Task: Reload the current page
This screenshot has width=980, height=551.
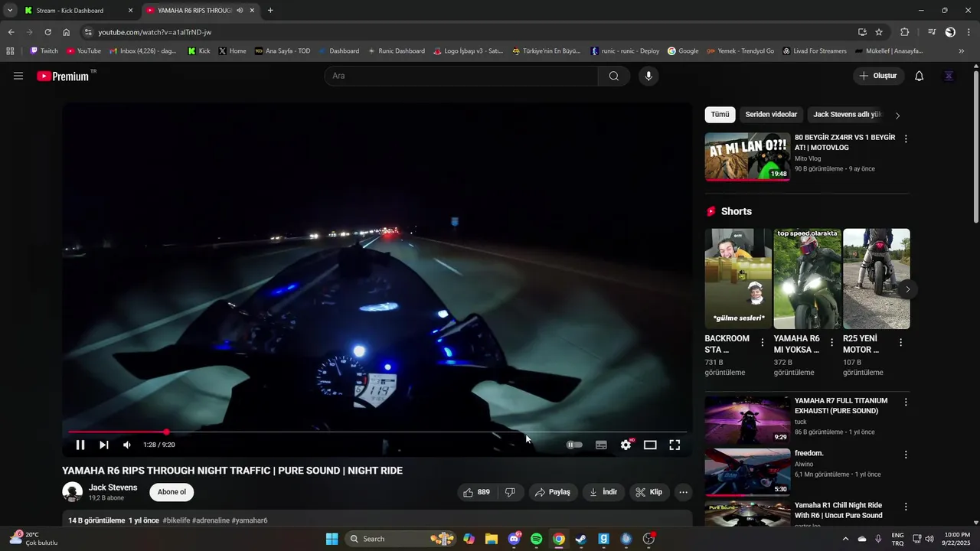Action: pyautogui.click(x=47, y=32)
